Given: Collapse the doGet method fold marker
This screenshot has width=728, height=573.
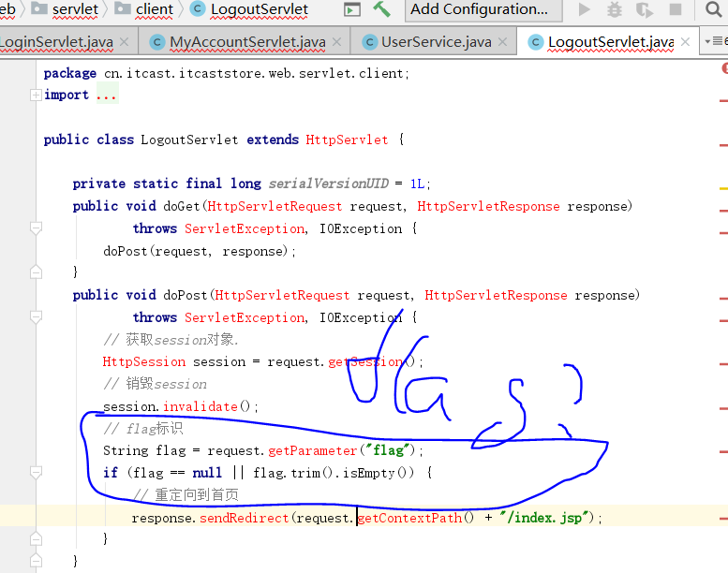Looking at the screenshot, I should pos(36,228).
